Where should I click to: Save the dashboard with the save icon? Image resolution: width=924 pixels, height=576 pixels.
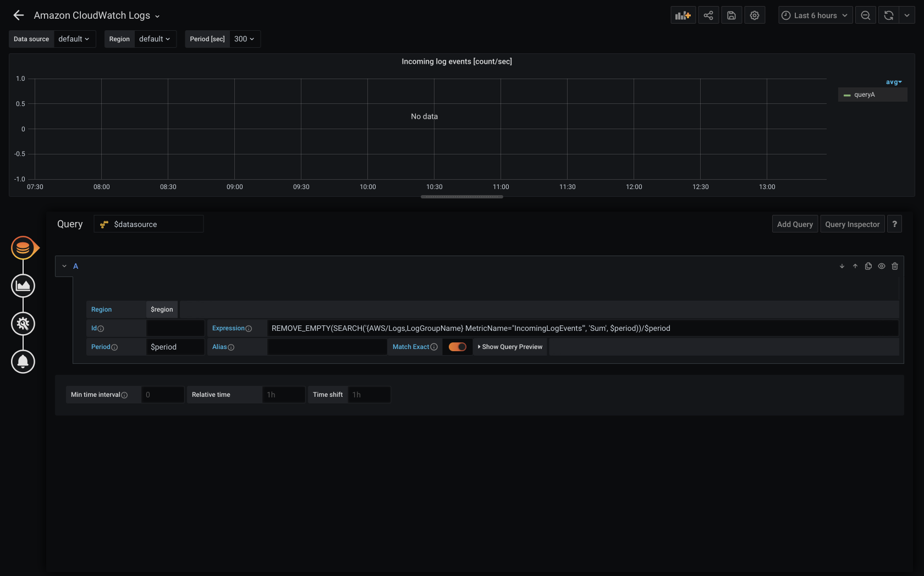click(732, 15)
